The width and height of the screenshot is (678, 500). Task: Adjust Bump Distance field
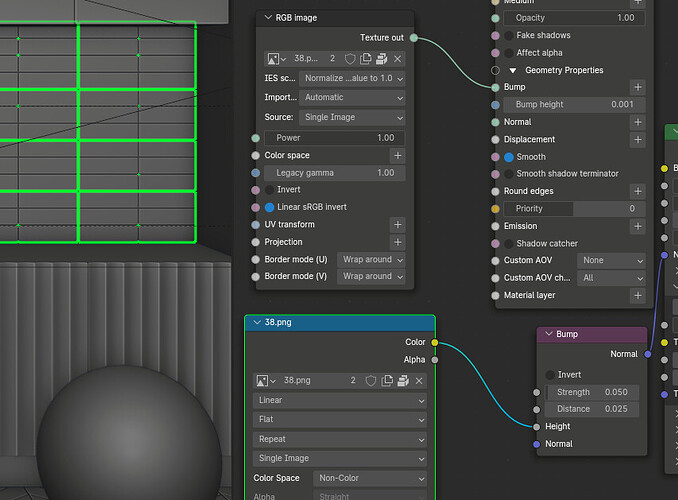click(x=592, y=409)
